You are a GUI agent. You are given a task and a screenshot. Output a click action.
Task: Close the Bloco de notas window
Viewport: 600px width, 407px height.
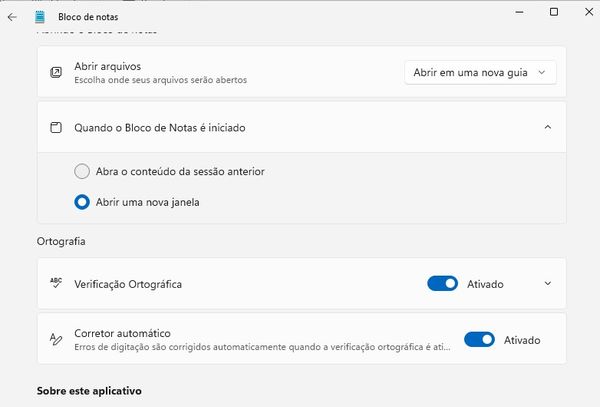[589, 12]
